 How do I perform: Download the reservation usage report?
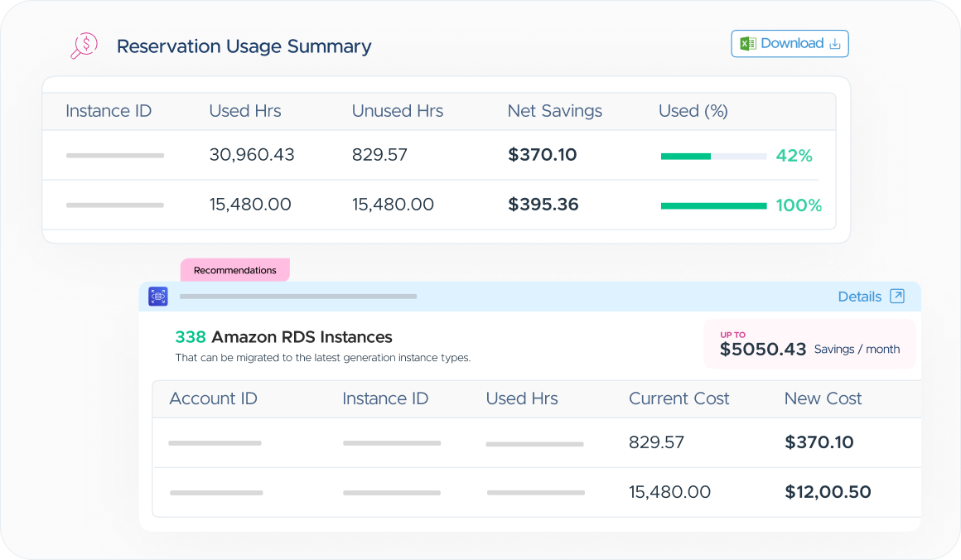pyautogui.click(x=790, y=44)
